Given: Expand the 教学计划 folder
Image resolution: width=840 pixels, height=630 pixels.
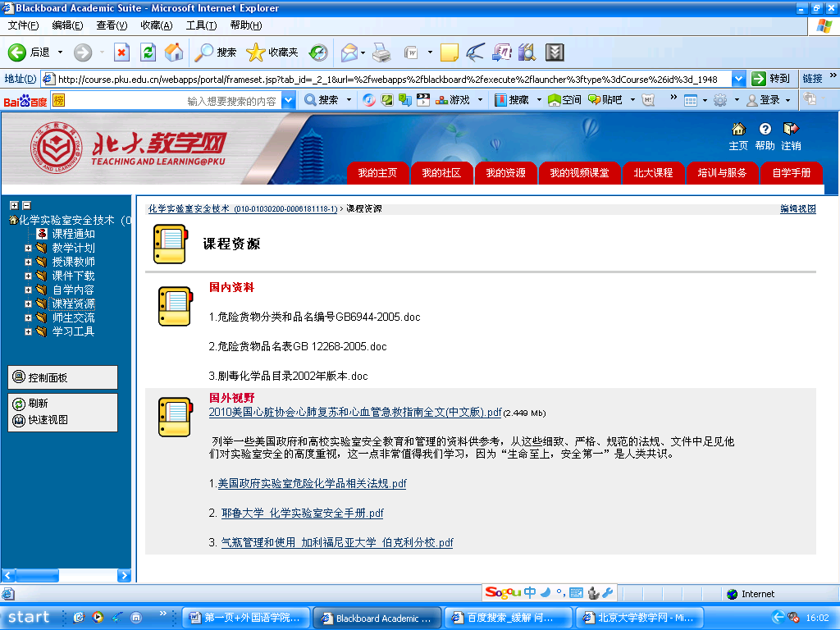Looking at the screenshot, I should [x=29, y=248].
